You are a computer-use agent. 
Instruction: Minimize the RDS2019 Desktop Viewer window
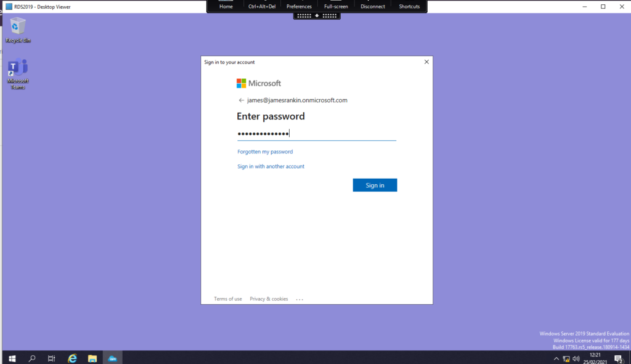coord(585,6)
